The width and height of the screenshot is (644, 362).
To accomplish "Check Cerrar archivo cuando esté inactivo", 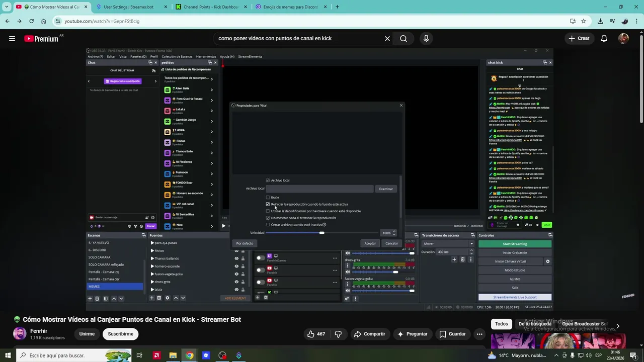I will coord(268,225).
